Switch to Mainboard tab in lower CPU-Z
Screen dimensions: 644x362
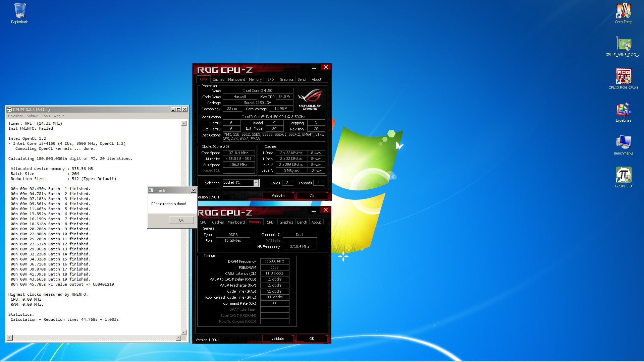pyautogui.click(x=236, y=222)
